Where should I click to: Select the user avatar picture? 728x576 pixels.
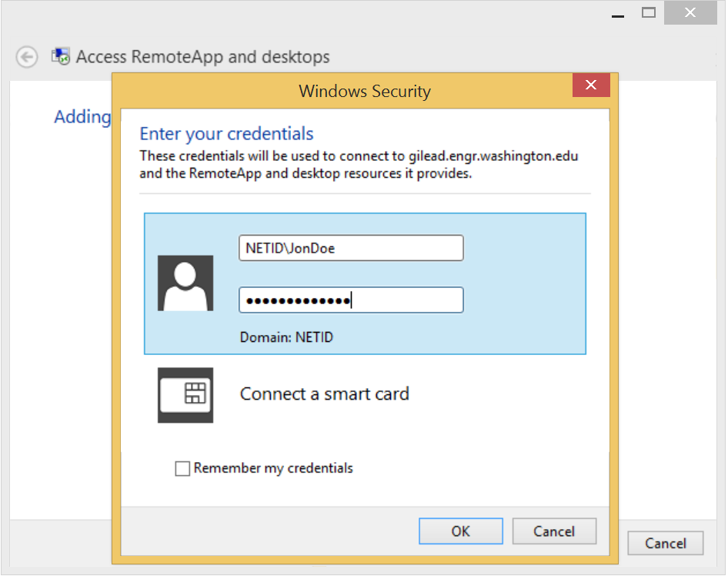pyautogui.click(x=185, y=283)
